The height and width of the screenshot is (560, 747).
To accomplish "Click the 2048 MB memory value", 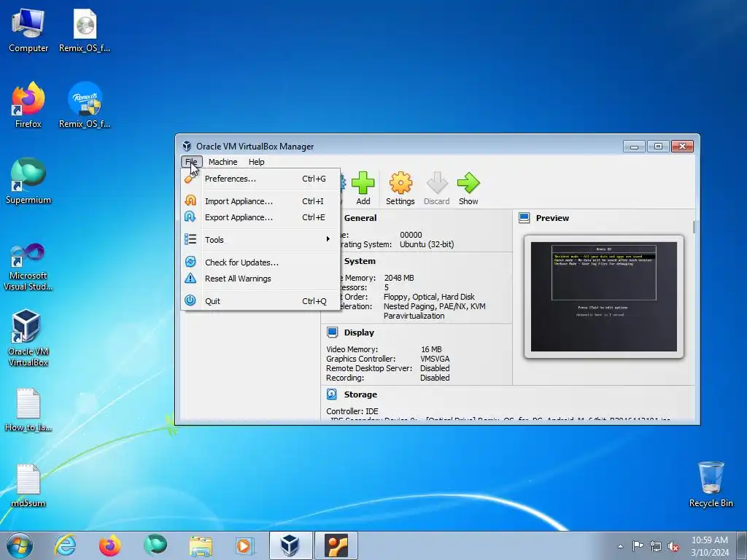I will (399, 278).
